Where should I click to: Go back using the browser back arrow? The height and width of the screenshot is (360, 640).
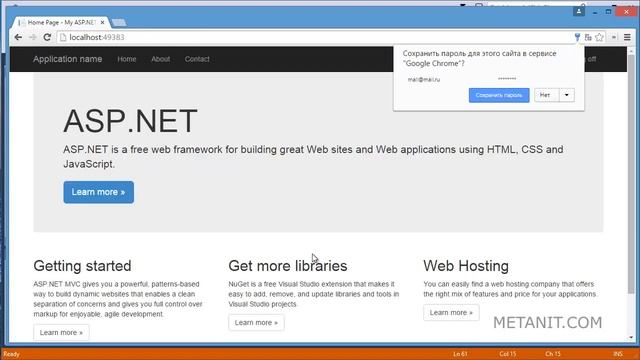pyautogui.click(x=18, y=37)
